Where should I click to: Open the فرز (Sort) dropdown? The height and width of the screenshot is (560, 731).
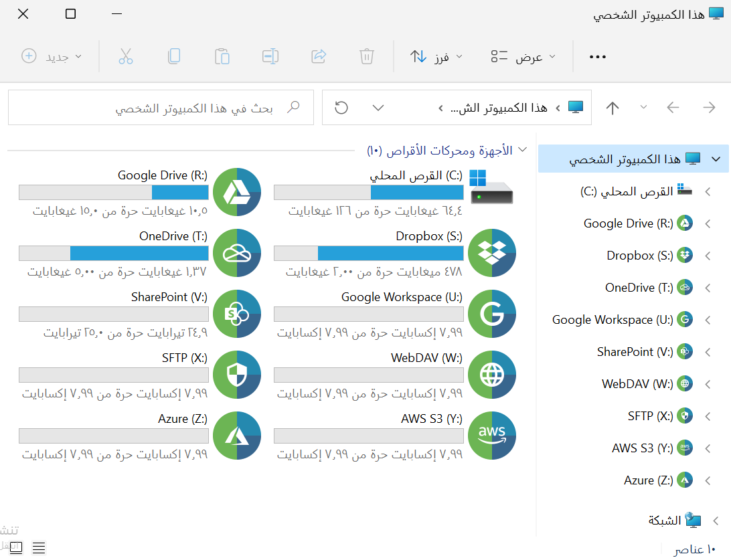tap(436, 57)
